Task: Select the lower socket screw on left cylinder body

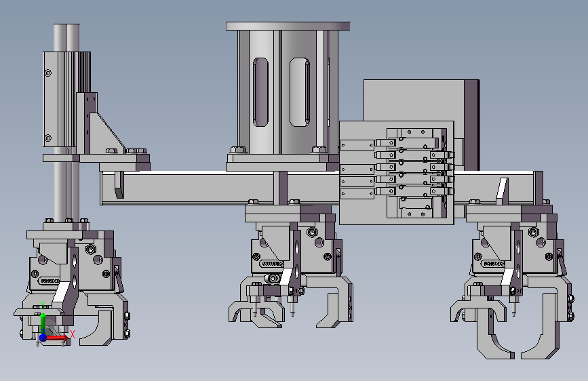Action: coord(48,138)
